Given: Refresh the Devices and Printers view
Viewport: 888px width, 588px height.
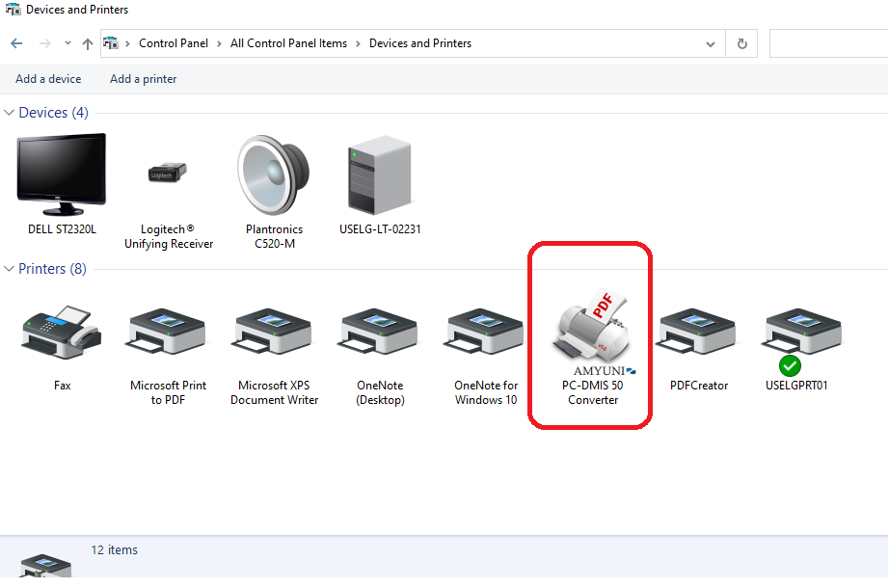Looking at the screenshot, I should (740, 43).
